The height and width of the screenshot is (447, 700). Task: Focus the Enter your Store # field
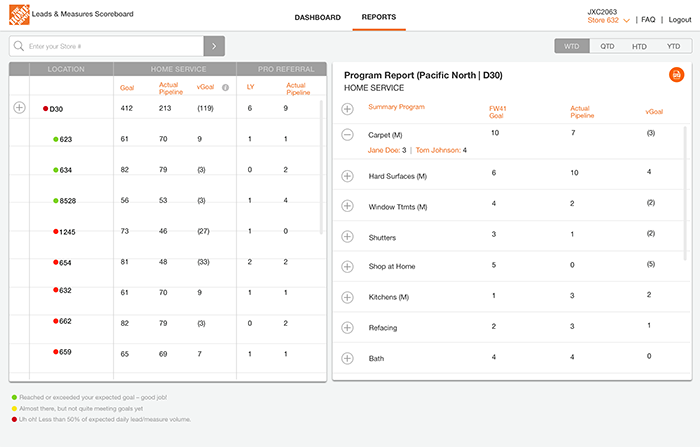(106, 46)
